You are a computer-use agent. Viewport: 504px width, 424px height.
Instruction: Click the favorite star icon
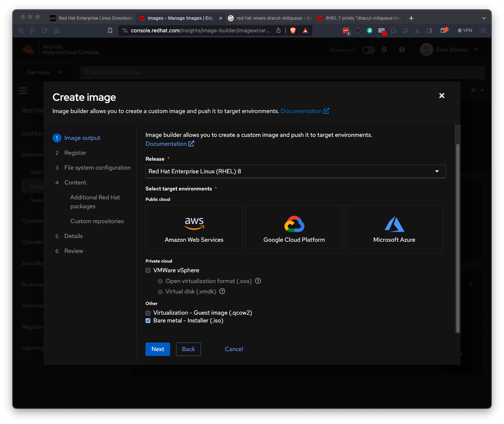pyautogui.click(x=473, y=90)
